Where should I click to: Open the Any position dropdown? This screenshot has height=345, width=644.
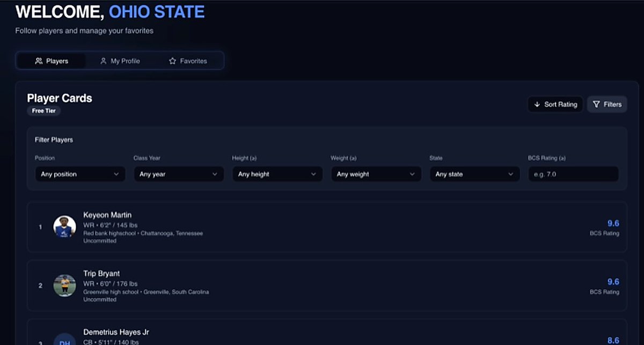(80, 174)
